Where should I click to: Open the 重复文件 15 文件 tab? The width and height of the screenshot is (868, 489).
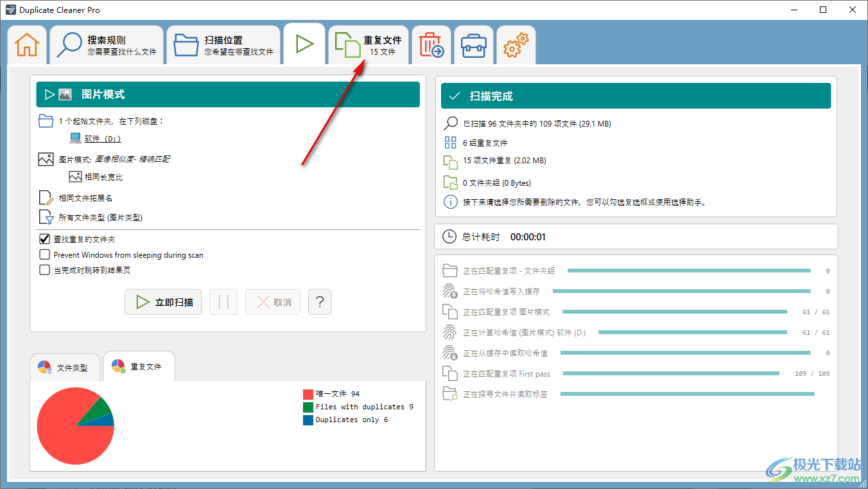[369, 45]
